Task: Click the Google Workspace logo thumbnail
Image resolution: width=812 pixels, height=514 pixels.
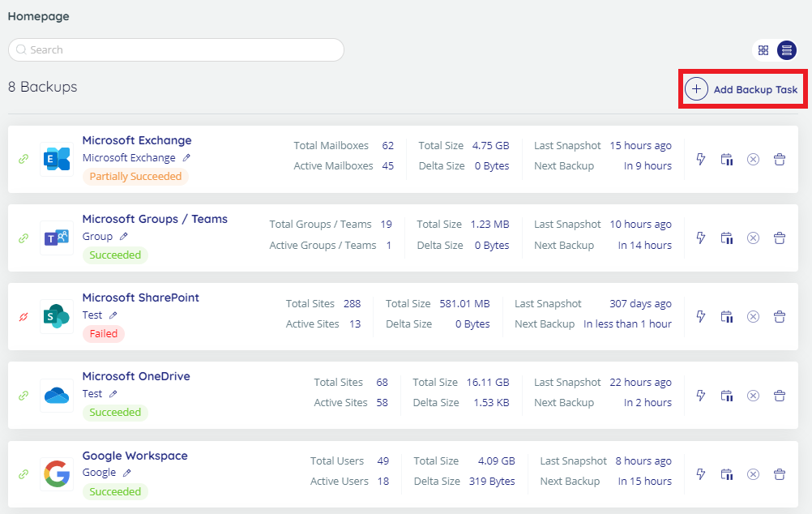Action: point(57,473)
